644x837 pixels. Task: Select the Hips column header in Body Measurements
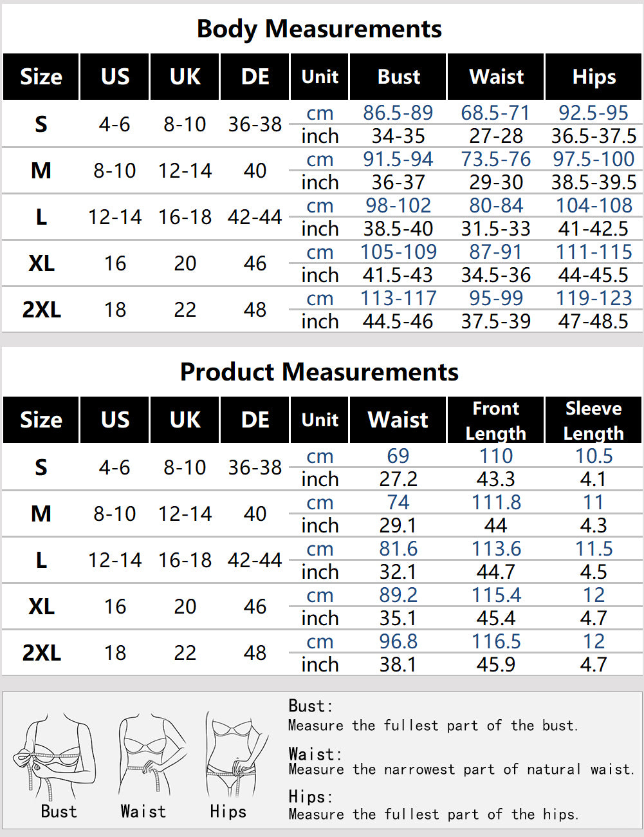tap(594, 77)
